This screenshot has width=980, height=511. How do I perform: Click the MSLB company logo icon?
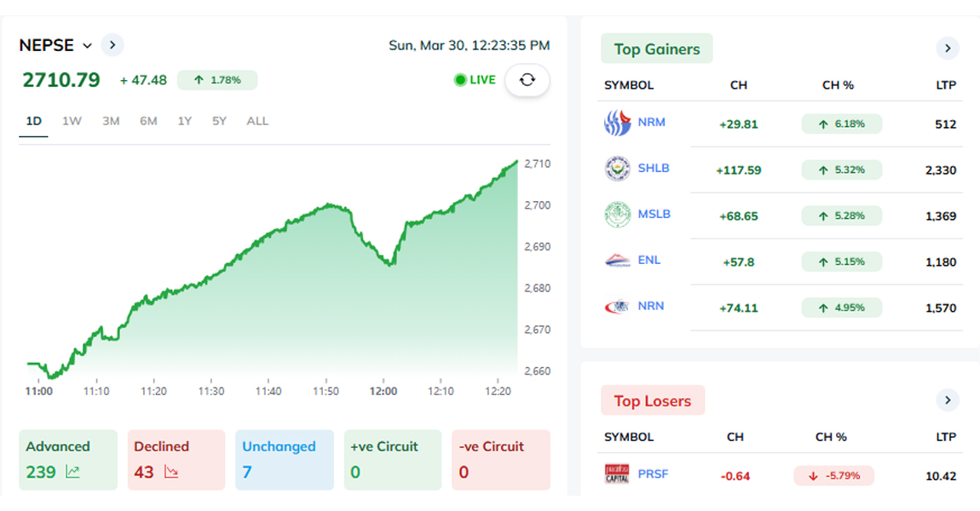tap(617, 215)
